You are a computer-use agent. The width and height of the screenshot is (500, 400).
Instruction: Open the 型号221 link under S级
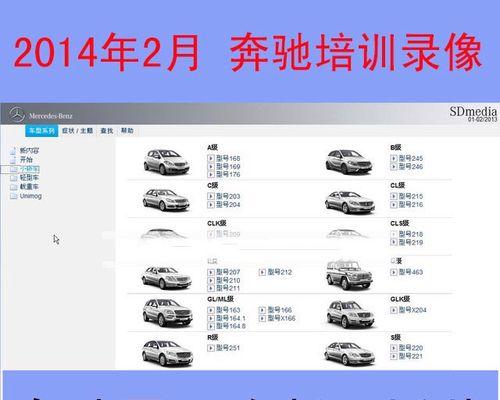[411, 356]
